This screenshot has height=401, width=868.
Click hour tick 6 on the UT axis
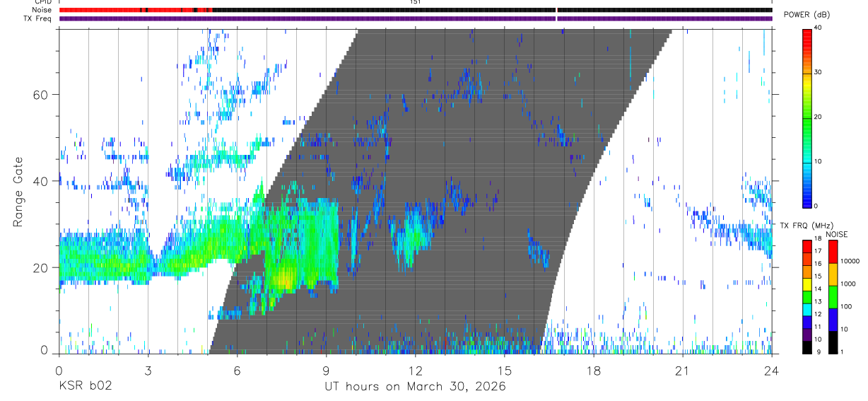[x=237, y=371]
